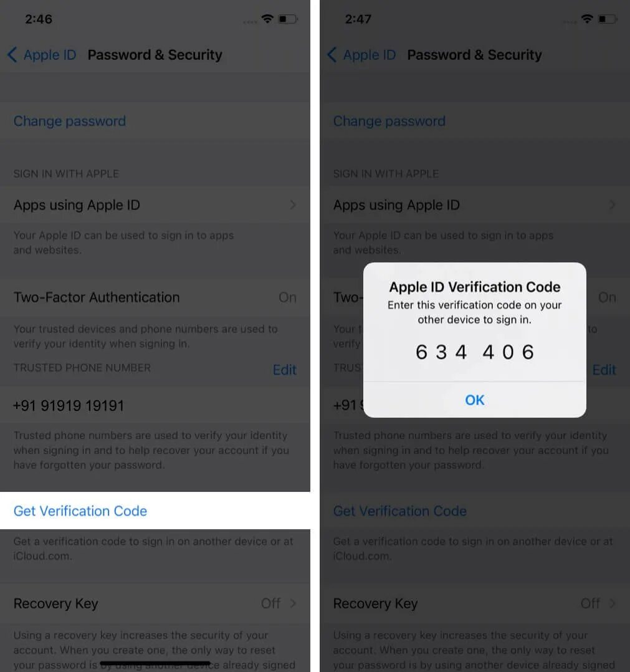630x672 pixels.
Task: Tap the Wi-Fi icon in the left status bar
Action: coord(267,19)
